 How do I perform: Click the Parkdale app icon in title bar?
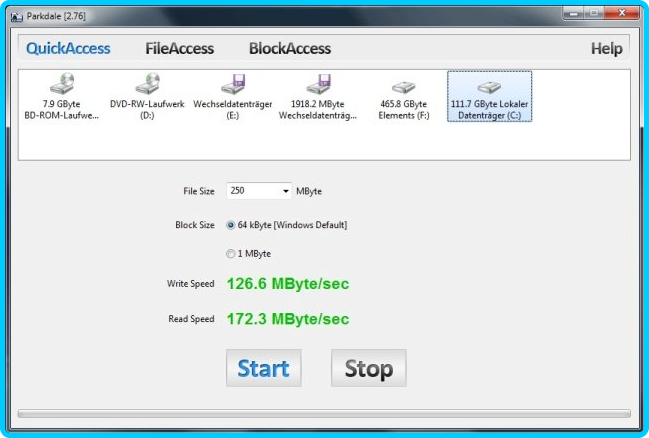tap(17, 17)
